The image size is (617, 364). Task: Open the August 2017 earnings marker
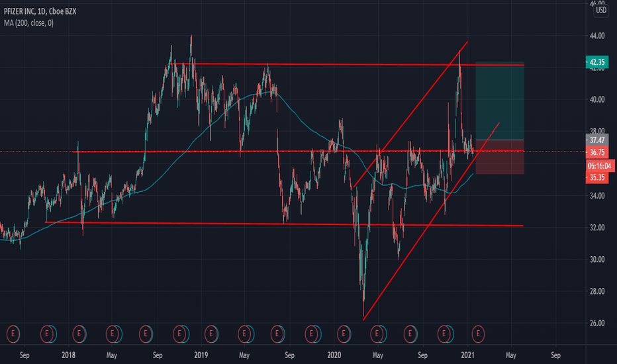click(x=13, y=334)
